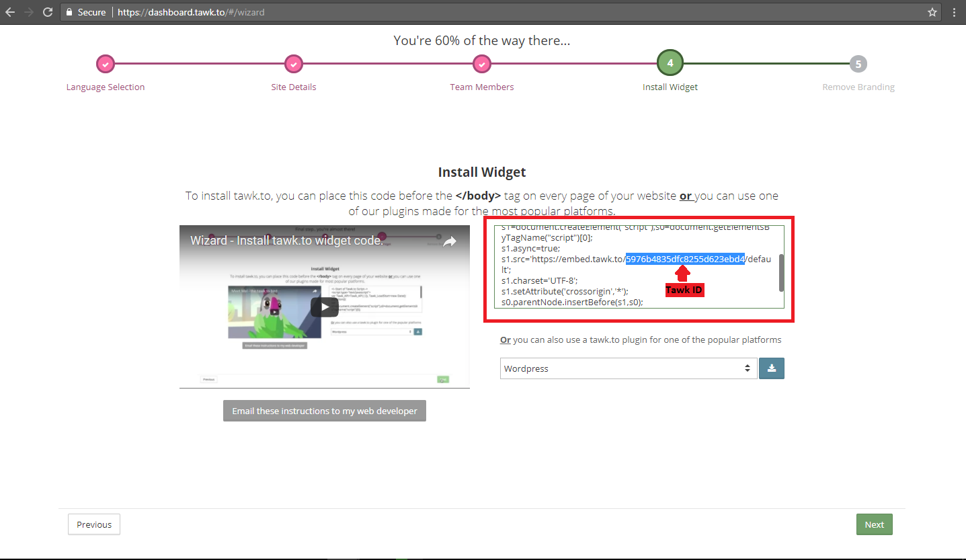Click the Secure padlock icon
Image resolution: width=966 pixels, height=560 pixels.
point(69,12)
